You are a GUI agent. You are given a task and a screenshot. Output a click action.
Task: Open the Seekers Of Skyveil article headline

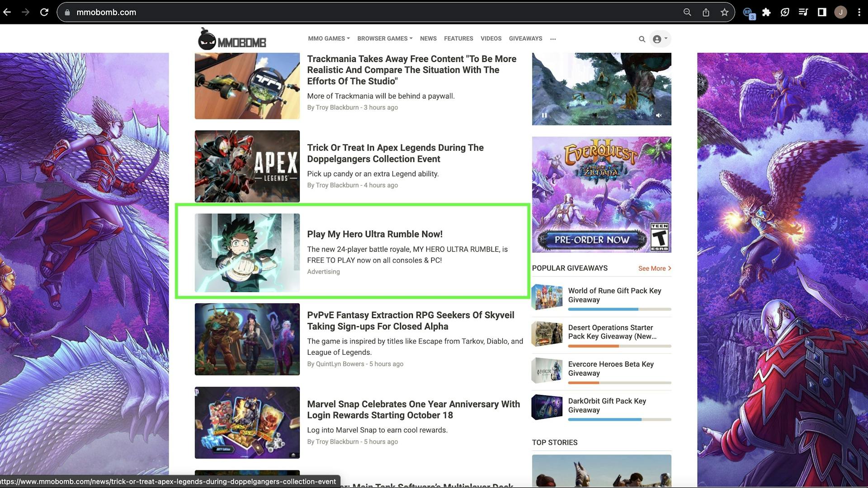click(x=410, y=321)
